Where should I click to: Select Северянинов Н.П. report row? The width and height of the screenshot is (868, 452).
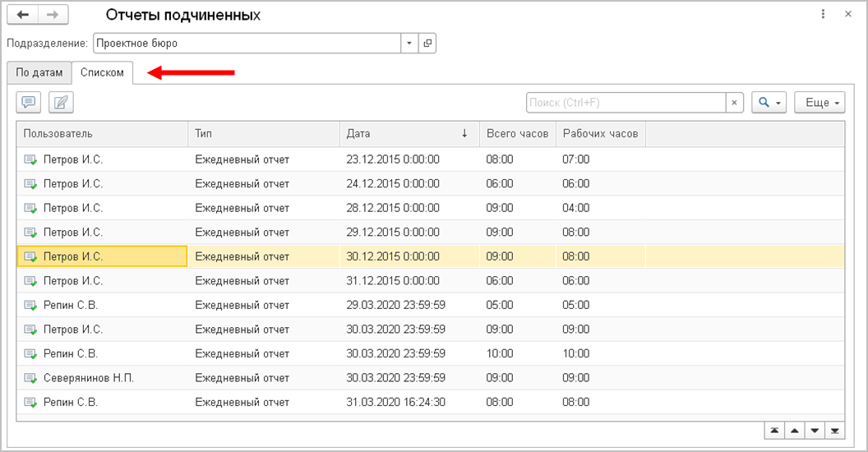(89, 378)
